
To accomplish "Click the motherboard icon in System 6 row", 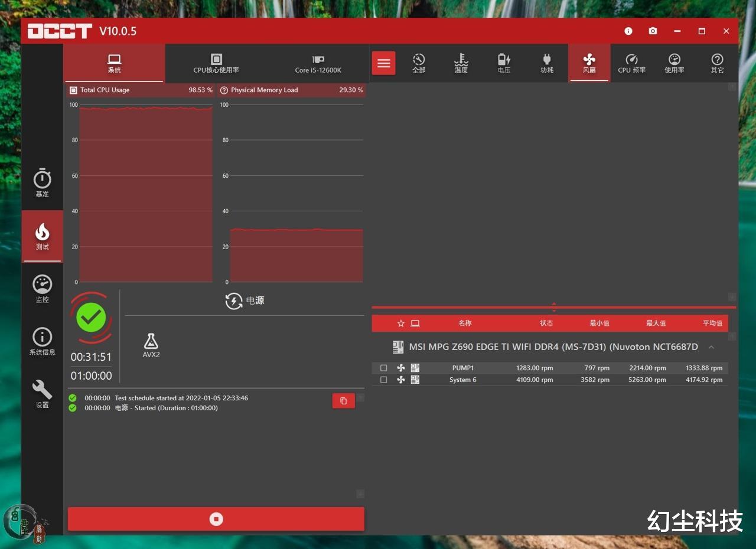I will [x=415, y=380].
